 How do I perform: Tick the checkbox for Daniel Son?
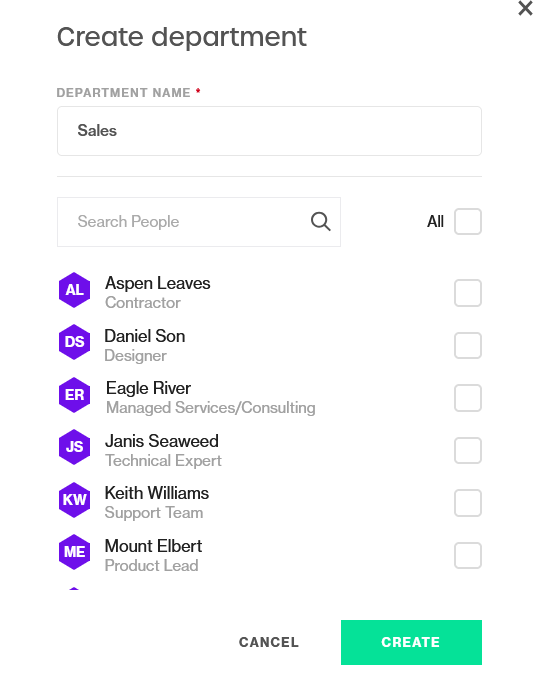(468, 346)
